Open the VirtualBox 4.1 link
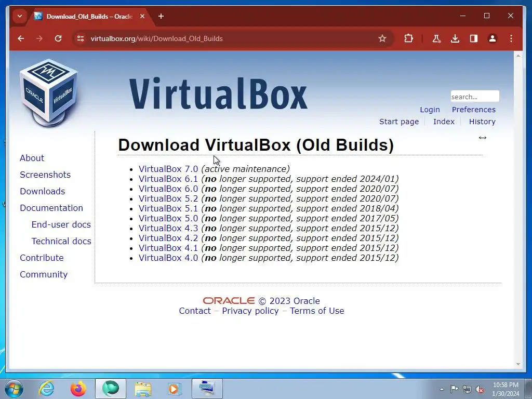This screenshot has height=399, width=532. tap(168, 248)
